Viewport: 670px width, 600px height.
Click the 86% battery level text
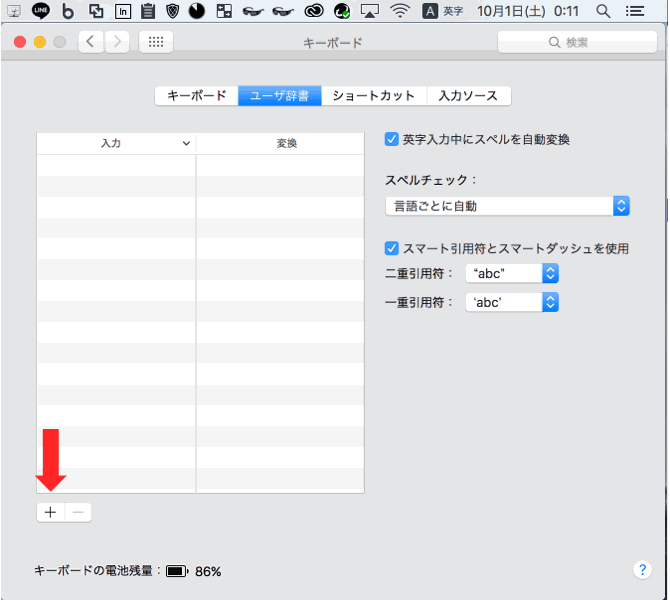click(208, 571)
